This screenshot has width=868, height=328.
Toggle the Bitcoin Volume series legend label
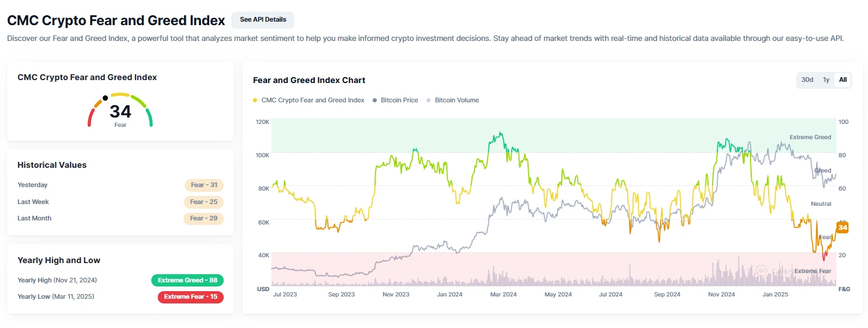456,101
